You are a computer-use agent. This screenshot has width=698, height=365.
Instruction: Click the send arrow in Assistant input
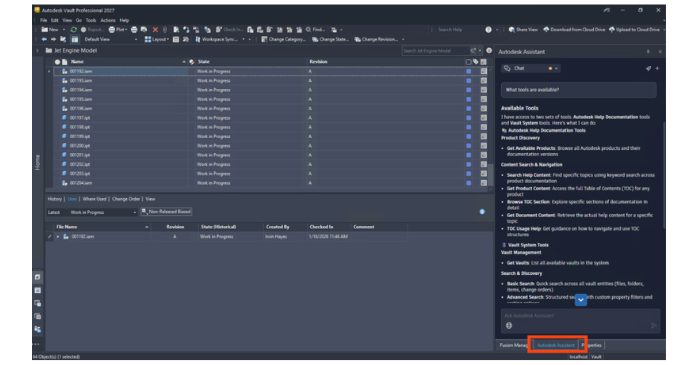point(653,326)
